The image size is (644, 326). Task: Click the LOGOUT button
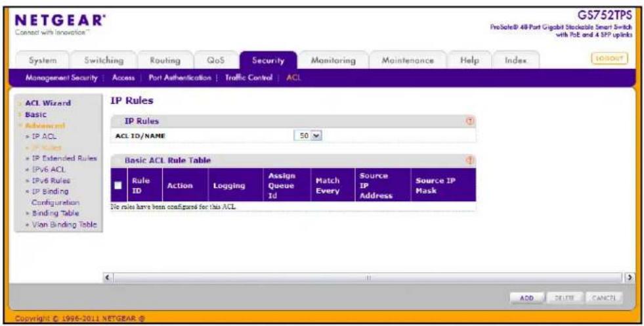[x=609, y=58]
